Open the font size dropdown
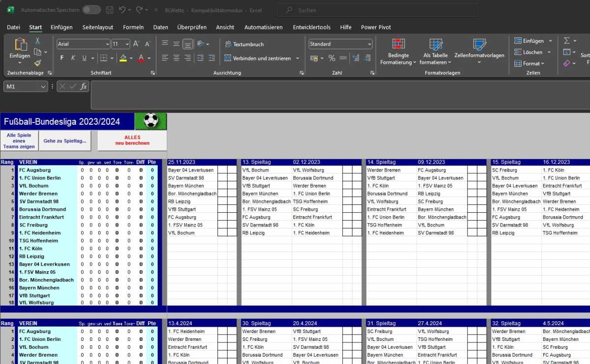Image resolution: width=590 pixels, height=364 pixels. [127, 44]
